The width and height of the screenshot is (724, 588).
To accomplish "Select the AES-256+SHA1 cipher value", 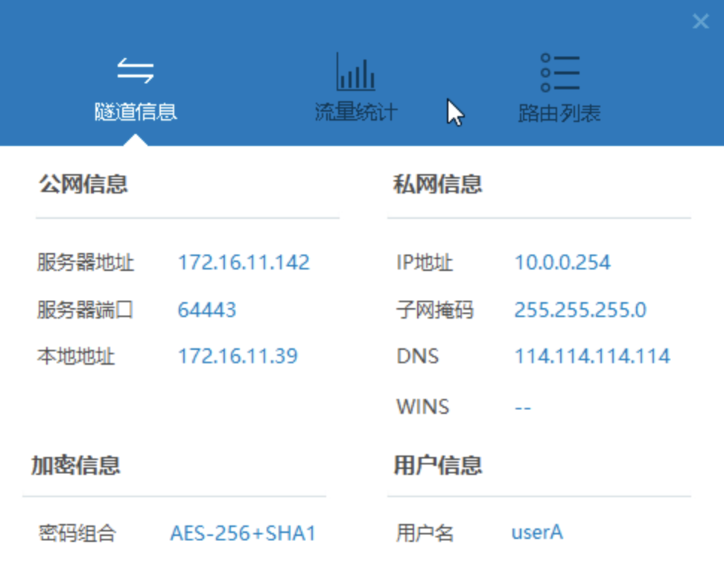I will point(243,533).
